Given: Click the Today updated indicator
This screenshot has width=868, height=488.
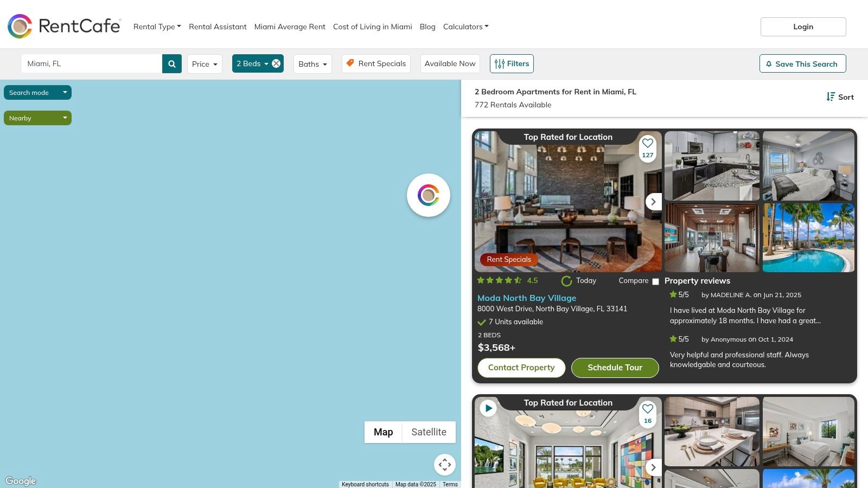Looking at the screenshot, I should point(579,281).
